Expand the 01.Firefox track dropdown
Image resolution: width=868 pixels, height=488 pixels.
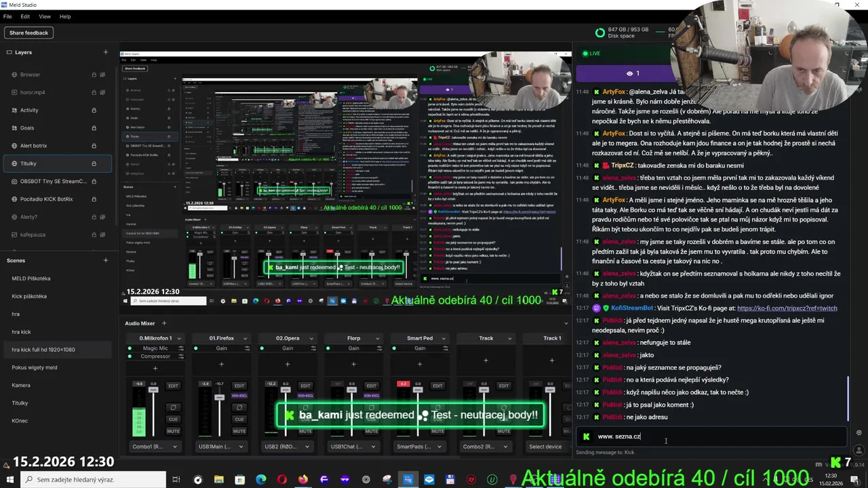pos(245,338)
